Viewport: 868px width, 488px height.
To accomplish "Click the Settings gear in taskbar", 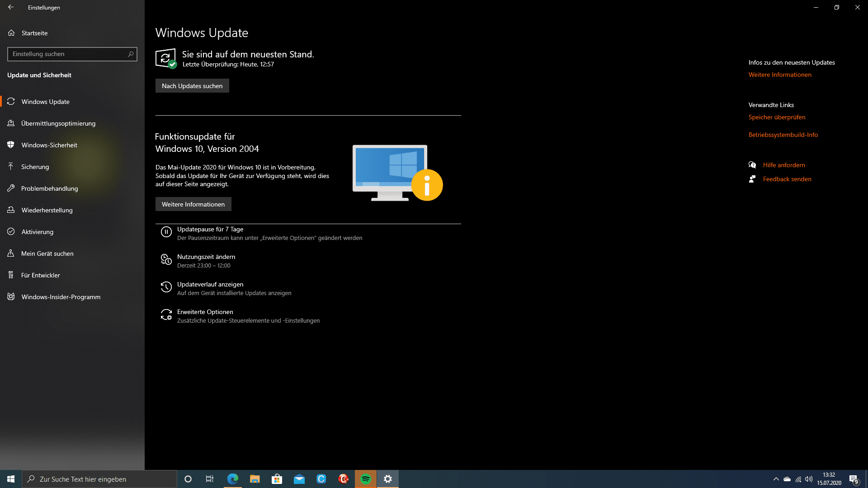I will [388, 479].
